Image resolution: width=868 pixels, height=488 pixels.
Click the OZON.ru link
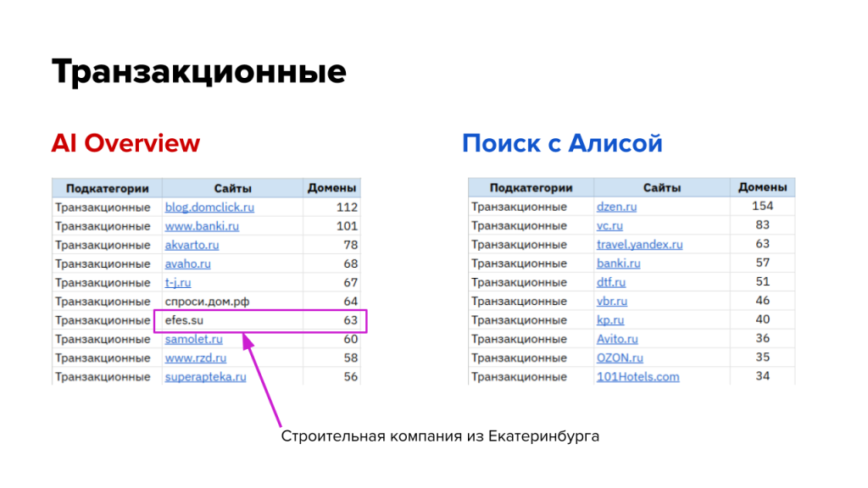pos(620,358)
